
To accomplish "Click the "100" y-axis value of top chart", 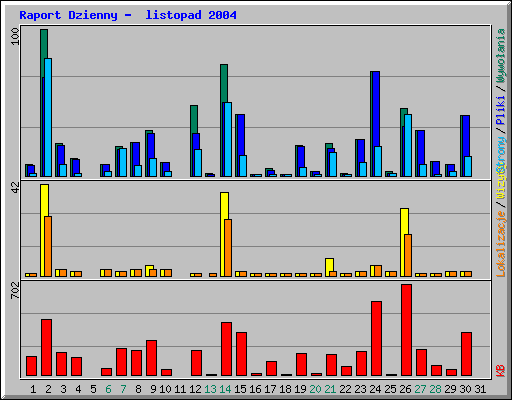I will [15, 37].
